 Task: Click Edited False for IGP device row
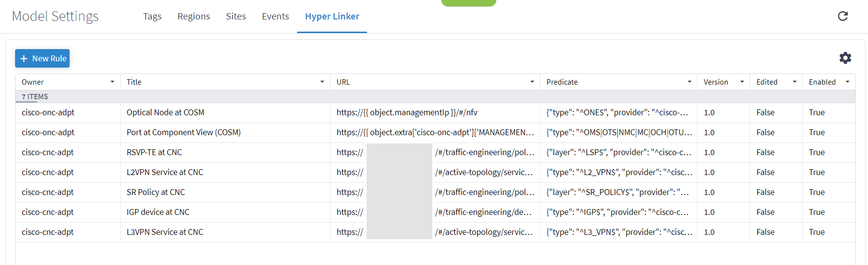[x=765, y=212]
